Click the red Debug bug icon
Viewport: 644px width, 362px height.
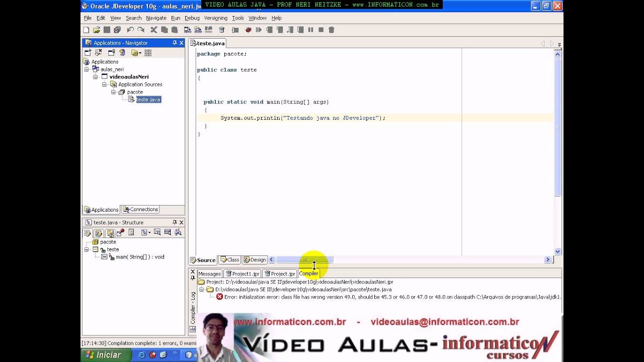point(248,30)
